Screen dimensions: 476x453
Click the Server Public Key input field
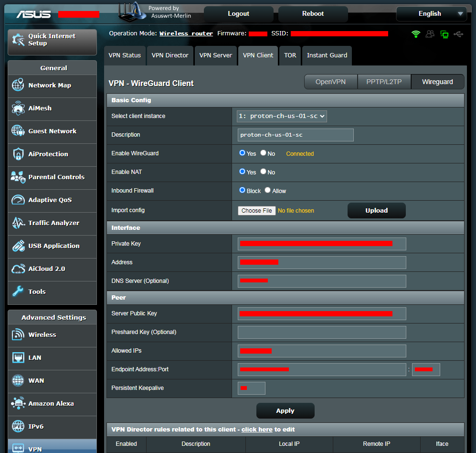322,313
